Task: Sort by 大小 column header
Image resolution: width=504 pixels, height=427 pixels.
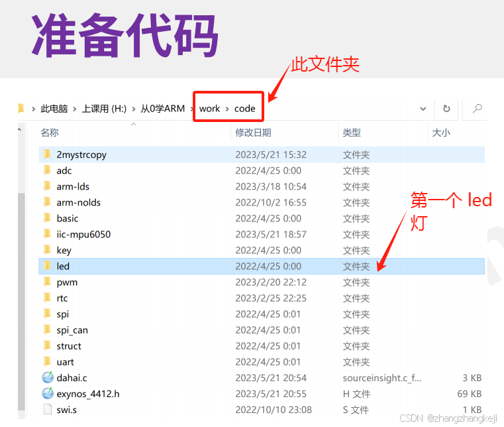Action: (x=441, y=133)
